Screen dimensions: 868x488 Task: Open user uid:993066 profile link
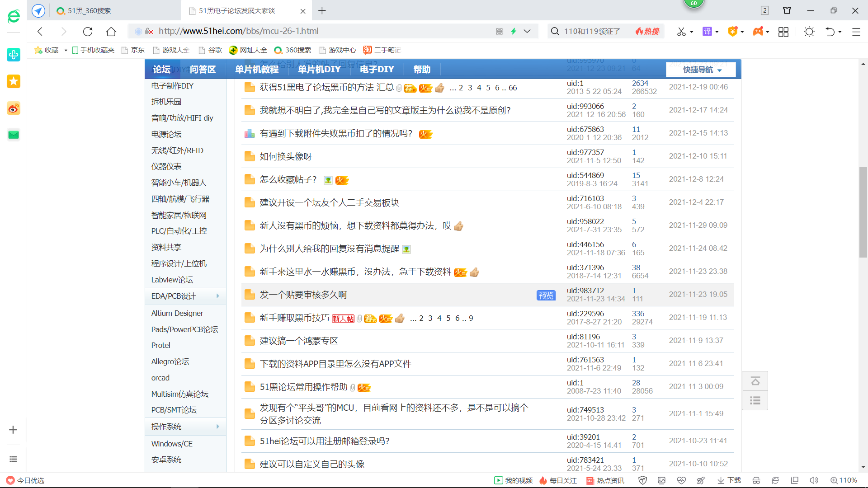tap(585, 106)
